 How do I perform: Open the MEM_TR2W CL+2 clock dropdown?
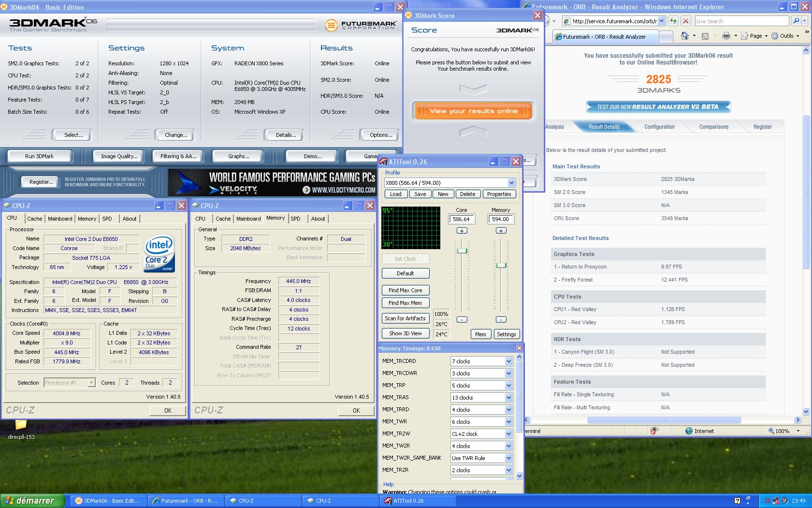tap(508, 434)
